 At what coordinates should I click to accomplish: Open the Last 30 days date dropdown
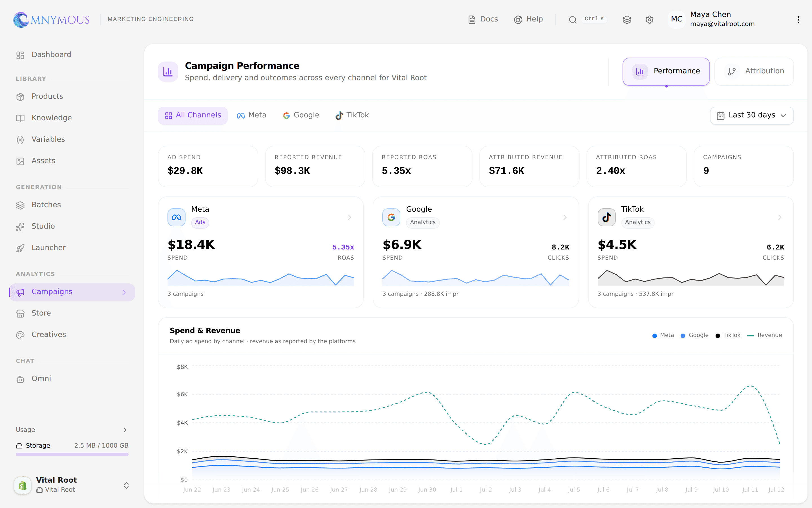point(752,116)
